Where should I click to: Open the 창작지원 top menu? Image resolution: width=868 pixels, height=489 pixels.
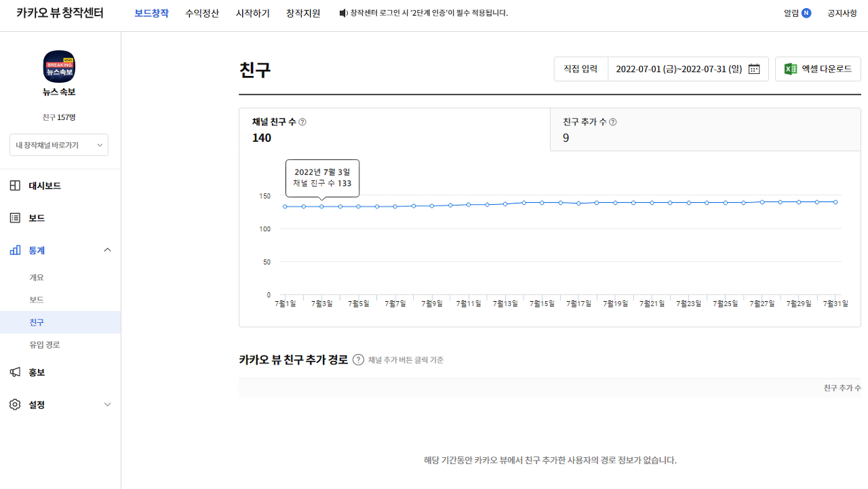[x=303, y=13]
